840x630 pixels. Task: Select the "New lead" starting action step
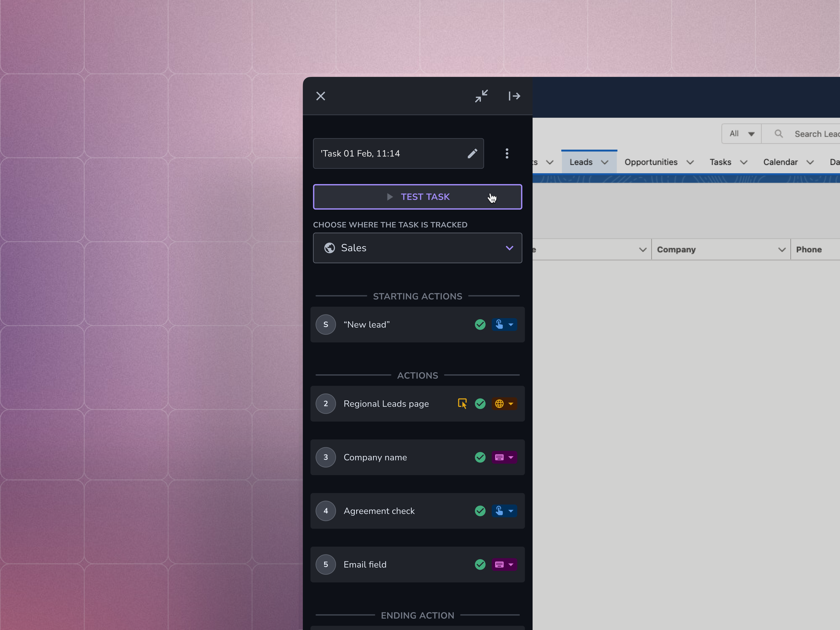click(x=417, y=325)
